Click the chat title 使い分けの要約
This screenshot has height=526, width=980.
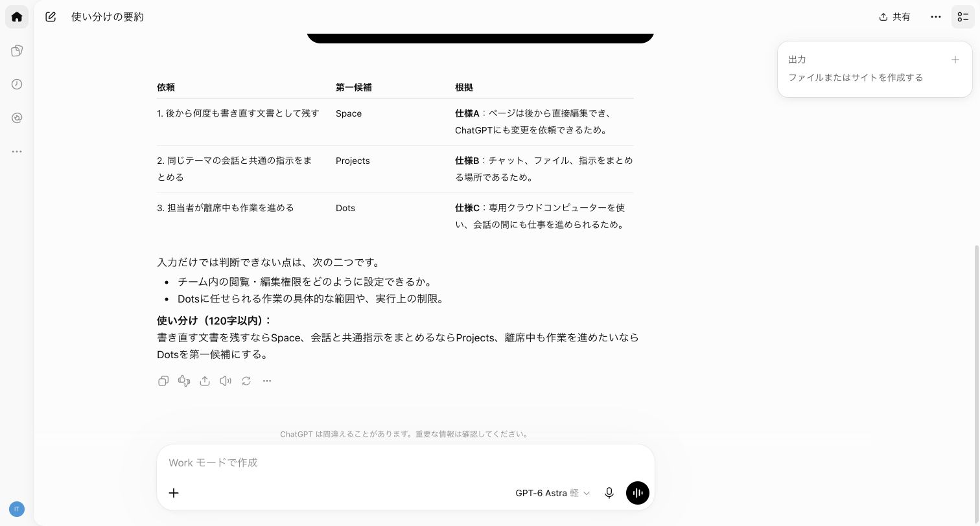108,17
